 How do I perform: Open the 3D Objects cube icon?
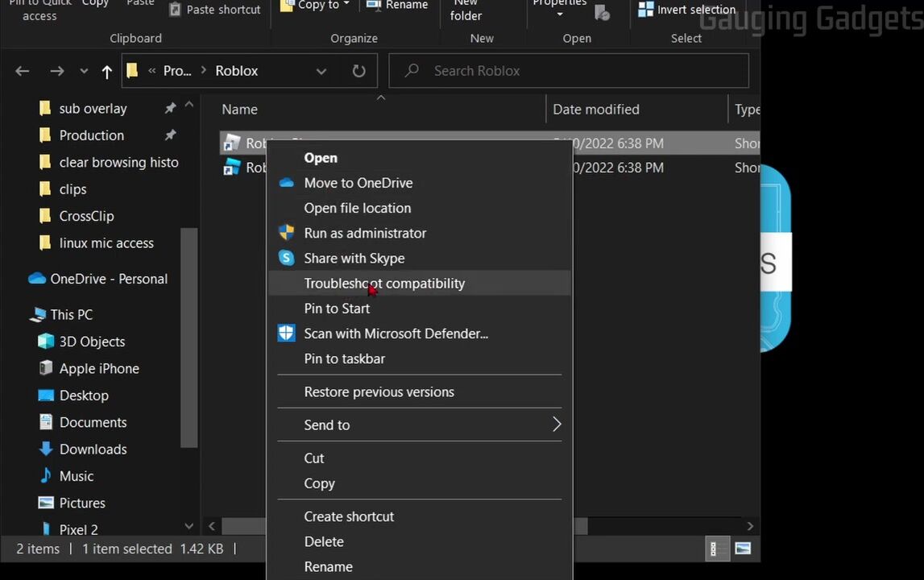[x=45, y=342]
